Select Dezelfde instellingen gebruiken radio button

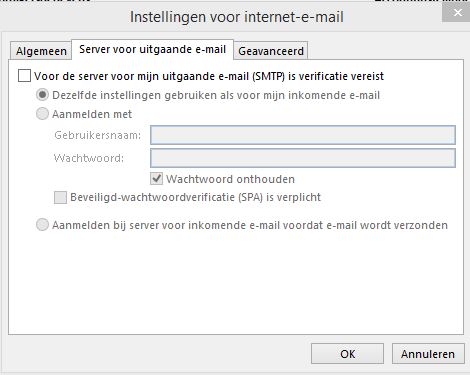point(42,95)
